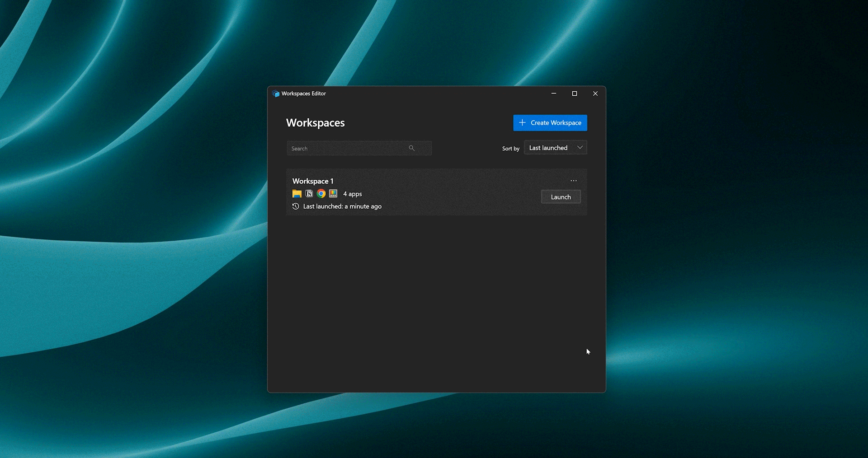Click the File Explorer icon in Workspace 1
Screen dimensions: 868x458
(297, 194)
